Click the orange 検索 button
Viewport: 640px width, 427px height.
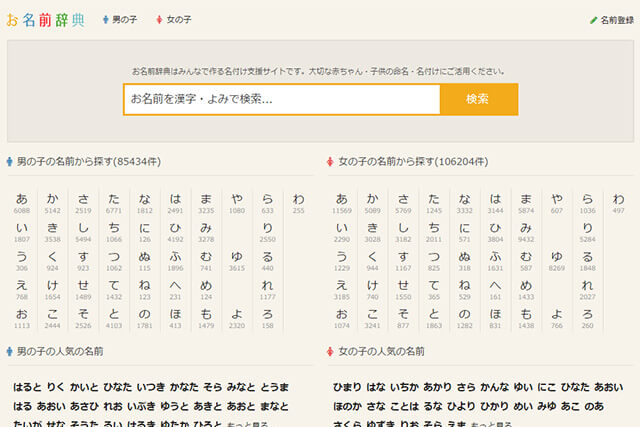(x=479, y=99)
